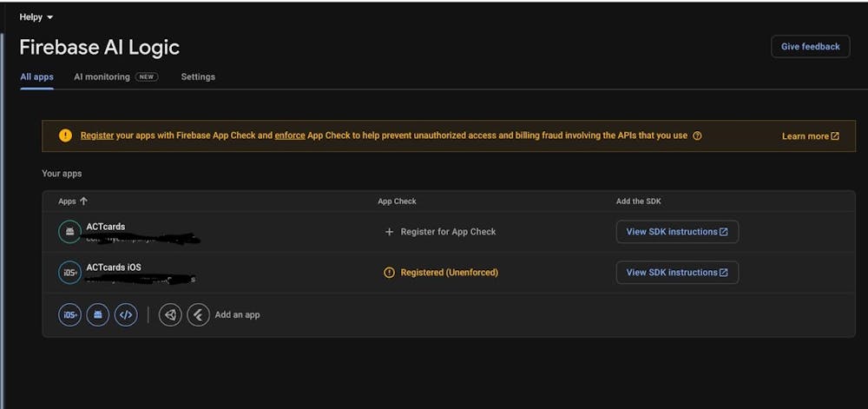The image size is (868, 409).
Task: Add a Flutter app via the Flutter icon
Action: 199,314
